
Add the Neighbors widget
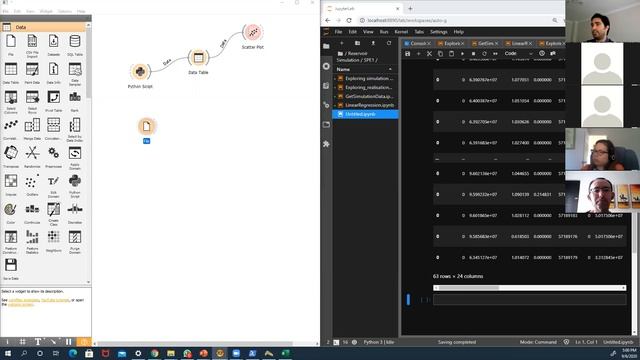pos(53,241)
